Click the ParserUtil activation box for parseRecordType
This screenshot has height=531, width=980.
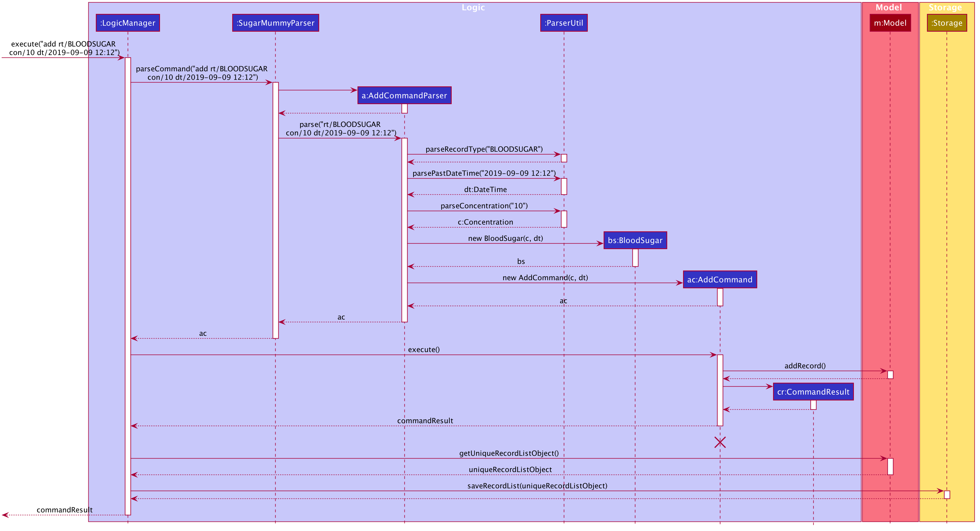tap(564, 158)
